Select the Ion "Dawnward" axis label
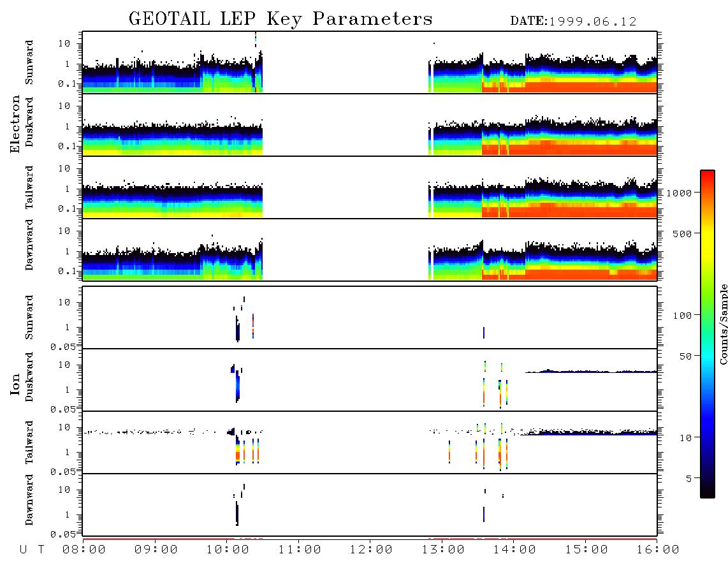This screenshot has height=561, width=728. (29, 499)
